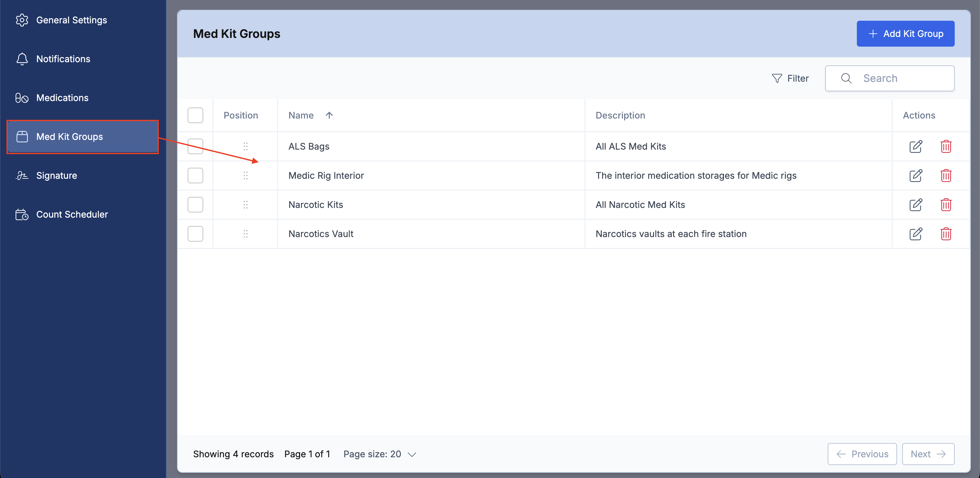Click the Notifications bell icon
This screenshot has height=478, width=980.
click(x=22, y=59)
